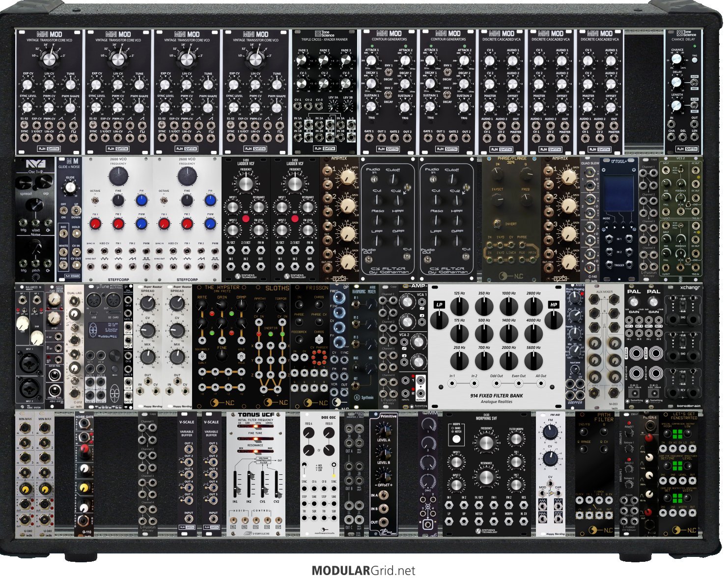Flip the UP/DOWN switch on Glide + Noise
The height and width of the screenshot is (581, 728).
(x=77, y=210)
